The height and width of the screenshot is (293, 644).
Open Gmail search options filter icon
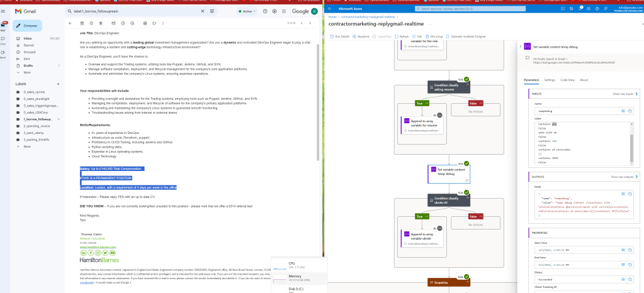click(x=212, y=11)
